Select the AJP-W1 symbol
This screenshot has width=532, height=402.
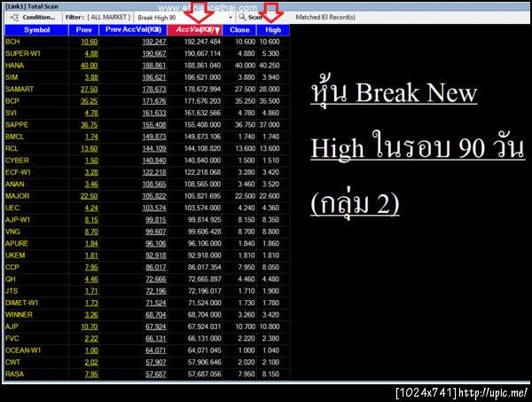[x=18, y=220]
